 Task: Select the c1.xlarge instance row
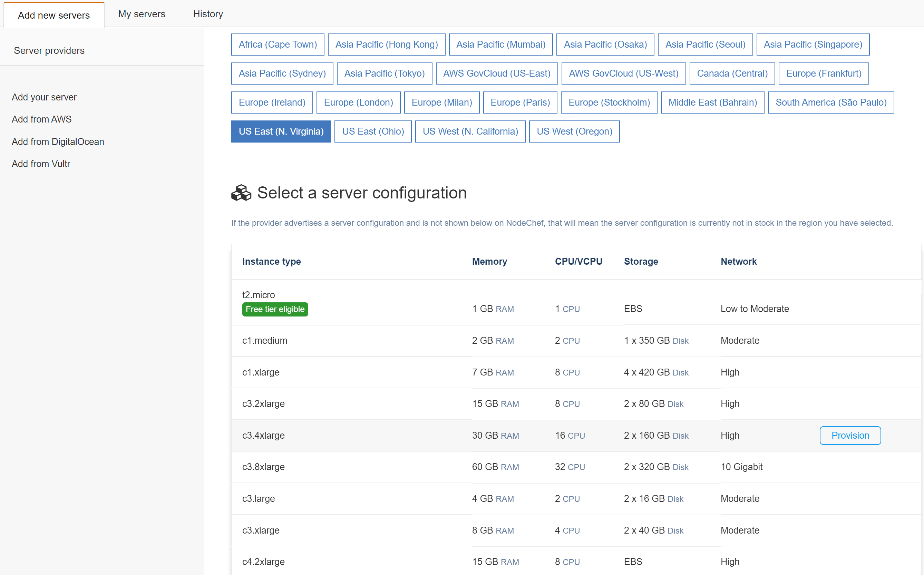coord(576,372)
